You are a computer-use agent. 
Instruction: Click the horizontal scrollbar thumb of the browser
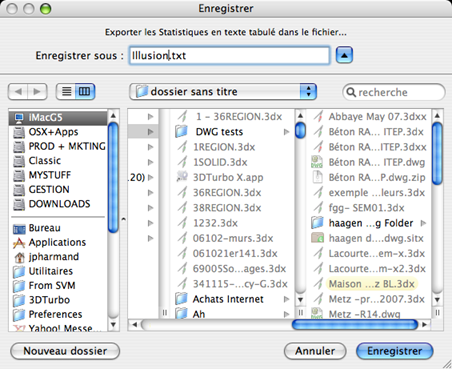pyautogui.click(x=355, y=324)
